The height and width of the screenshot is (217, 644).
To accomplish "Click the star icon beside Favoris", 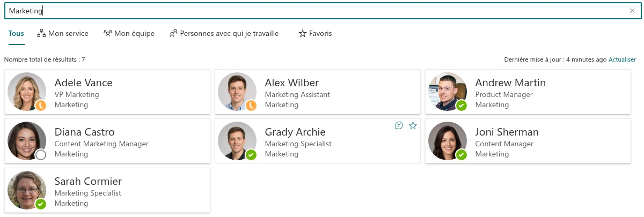I will pos(303,33).
